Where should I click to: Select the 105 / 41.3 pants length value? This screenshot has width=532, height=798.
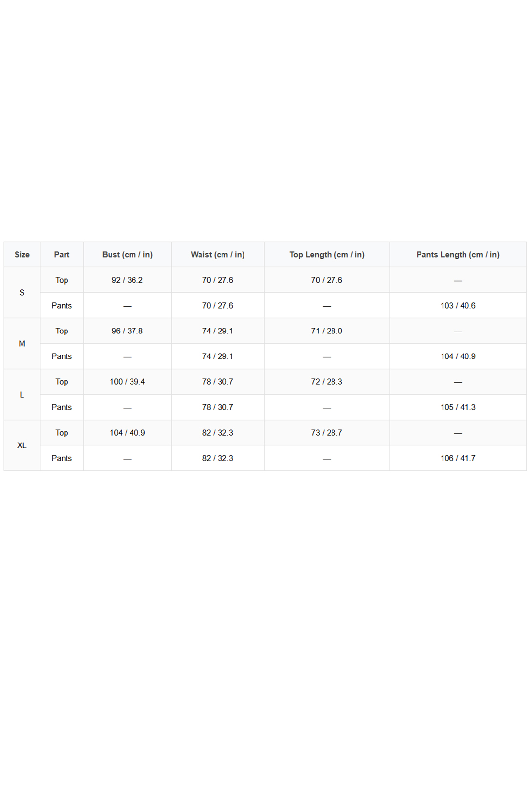point(458,407)
